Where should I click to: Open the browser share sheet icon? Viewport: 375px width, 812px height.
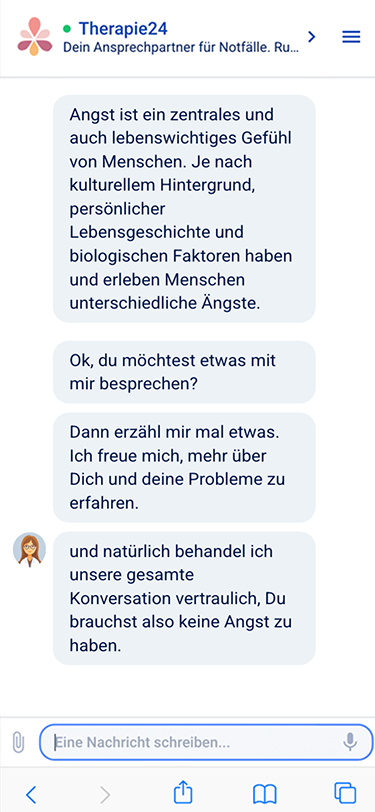[x=183, y=792]
